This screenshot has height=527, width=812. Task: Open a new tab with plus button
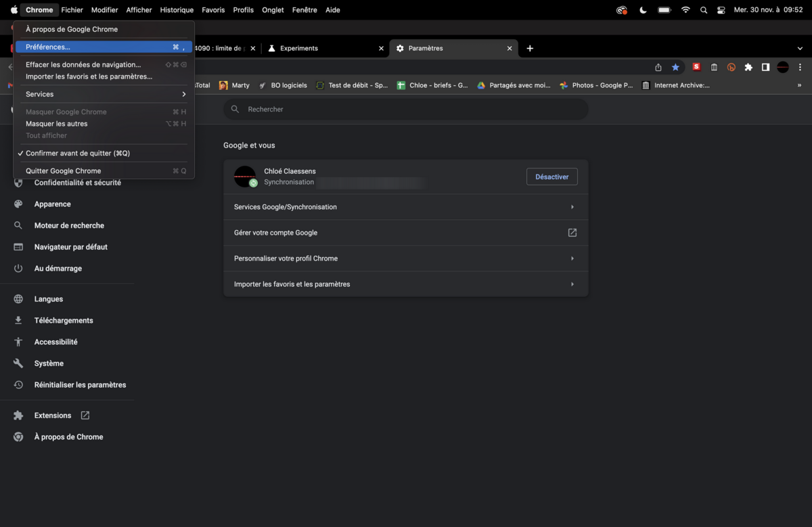[x=530, y=49]
